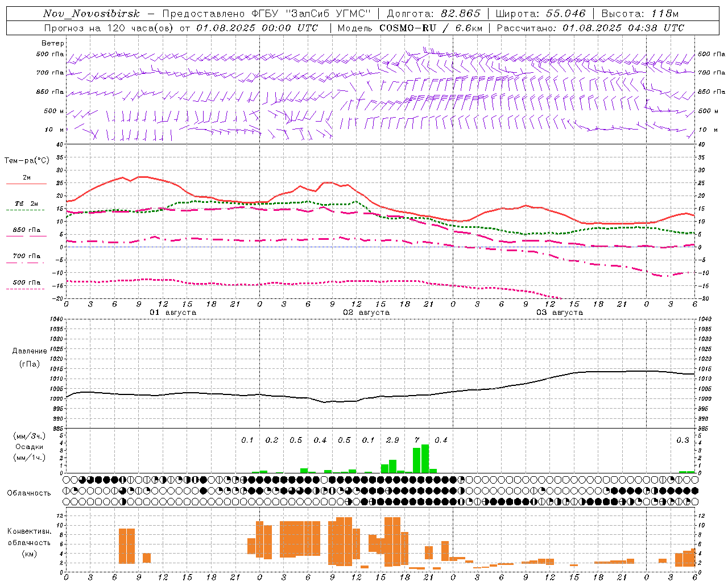Click the left 10 м wind level label
The width and height of the screenshot is (728, 582).
pyautogui.click(x=49, y=130)
